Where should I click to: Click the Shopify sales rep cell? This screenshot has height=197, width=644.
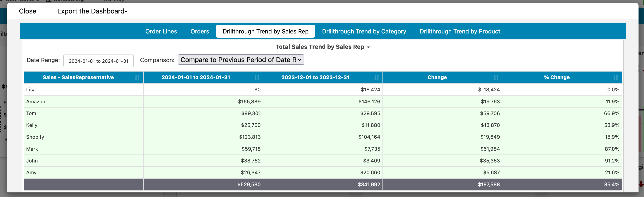[35, 137]
